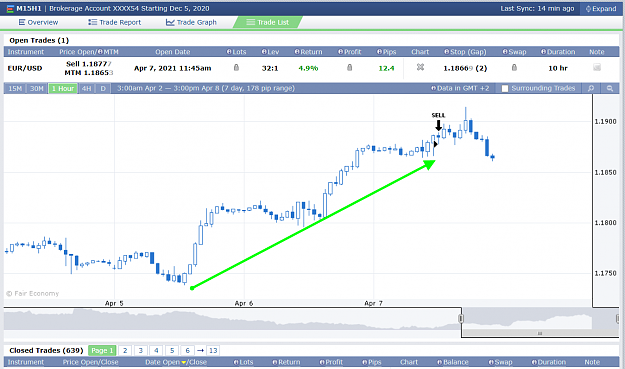625x369 pixels.
Task: Click the mirrored magnifier beside Surrounding Trades
Action: (591, 88)
